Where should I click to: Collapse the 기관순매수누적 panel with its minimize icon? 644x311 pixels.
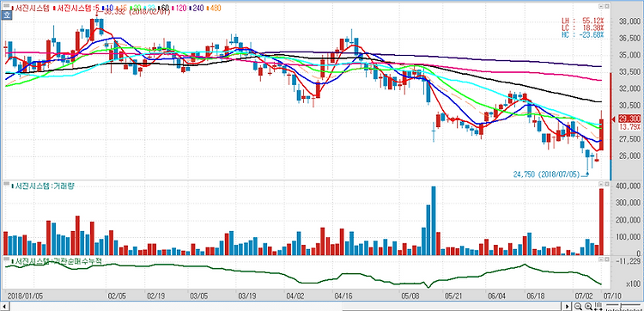(601, 259)
